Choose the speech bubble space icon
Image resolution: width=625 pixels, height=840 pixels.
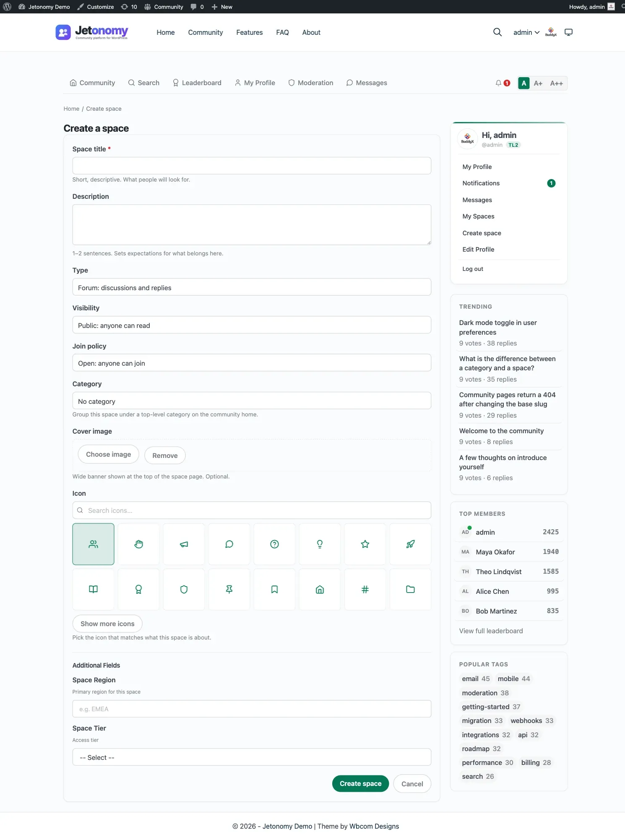[229, 544]
